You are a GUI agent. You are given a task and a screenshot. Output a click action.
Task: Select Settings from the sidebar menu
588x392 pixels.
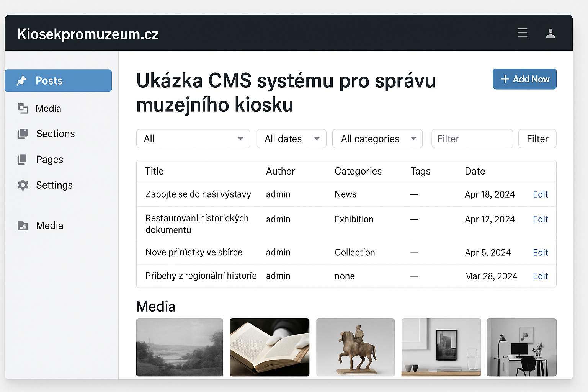(54, 185)
